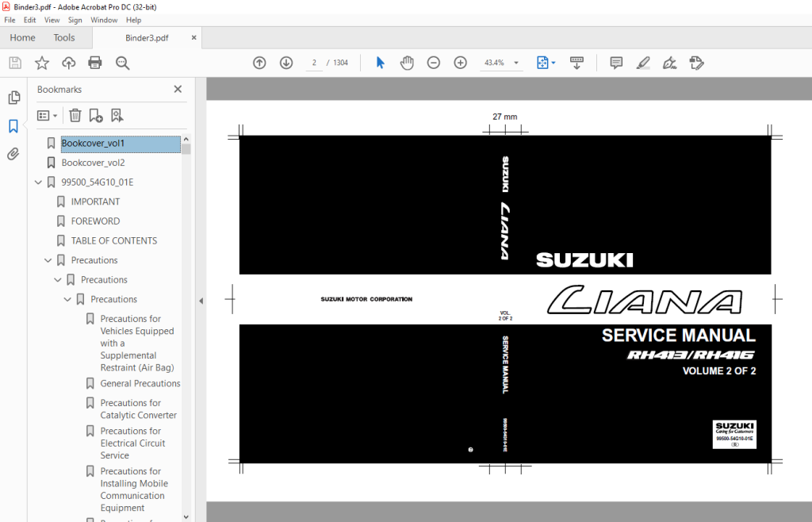Activate the Hand pan tool
812x522 pixels.
click(x=407, y=63)
